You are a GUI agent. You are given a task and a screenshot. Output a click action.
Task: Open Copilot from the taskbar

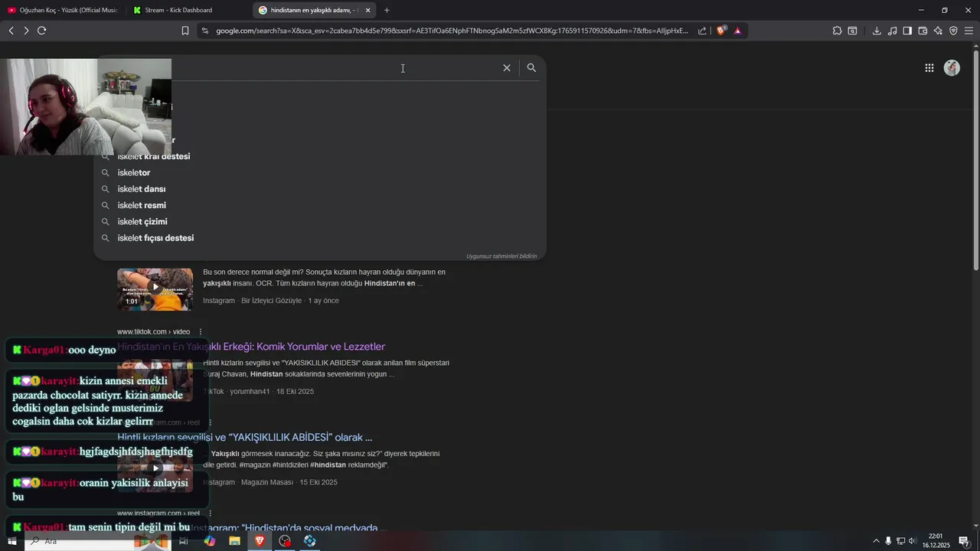[x=209, y=541]
